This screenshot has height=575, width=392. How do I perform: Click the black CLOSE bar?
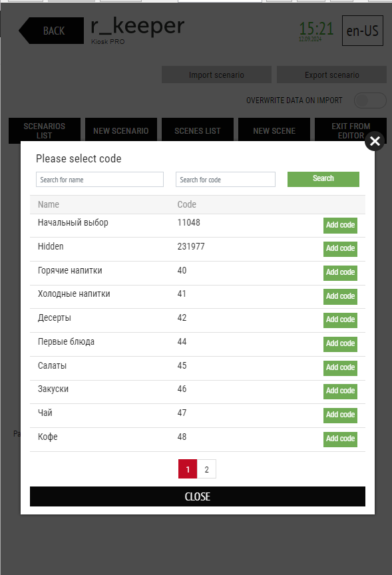point(197,496)
